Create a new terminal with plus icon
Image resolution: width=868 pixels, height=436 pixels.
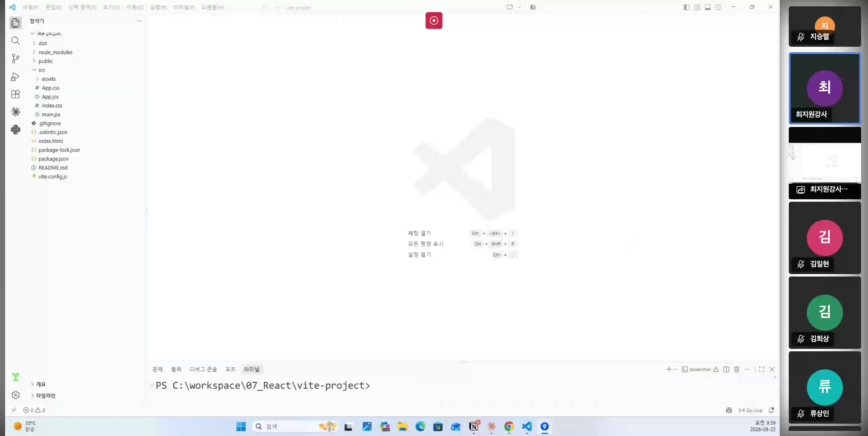pyautogui.click(x=668, y=369)
